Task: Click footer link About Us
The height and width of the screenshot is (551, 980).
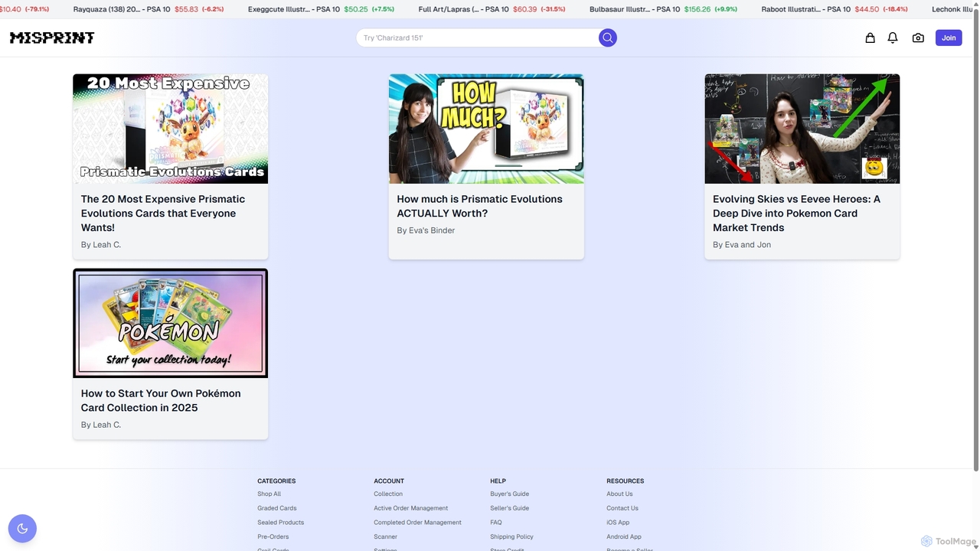Action: [x=619, y=494]
